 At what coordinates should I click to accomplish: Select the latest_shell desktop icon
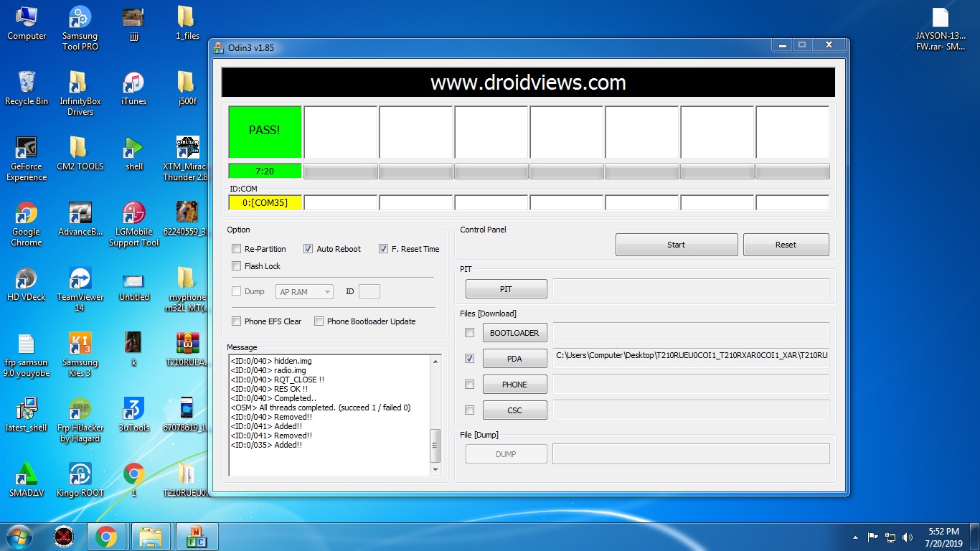[27, 415]
